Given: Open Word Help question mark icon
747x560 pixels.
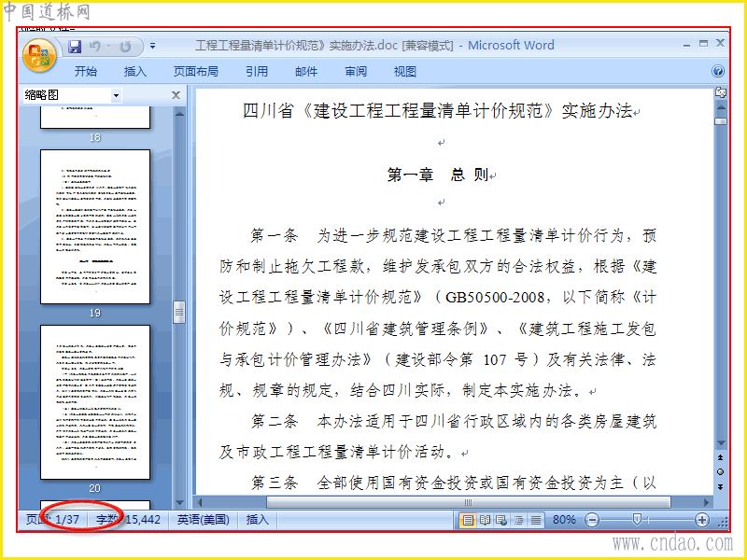Looking at the screenshot, I should point(718,72).
